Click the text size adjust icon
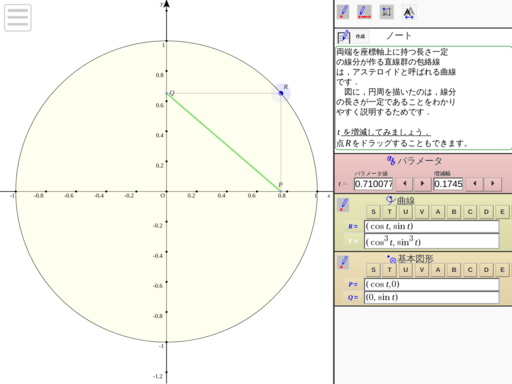This screenshot has height=384, width=512. [x=409, y=12]
